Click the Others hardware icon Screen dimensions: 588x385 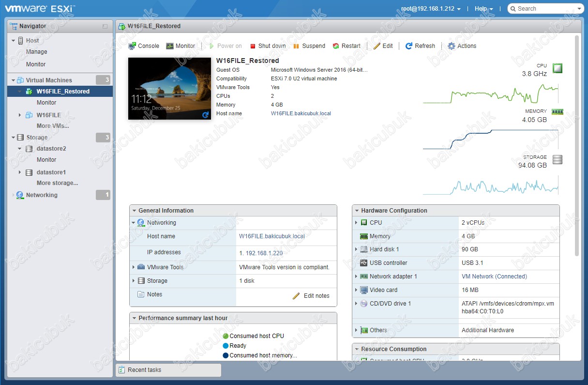(x=364, y=330)
